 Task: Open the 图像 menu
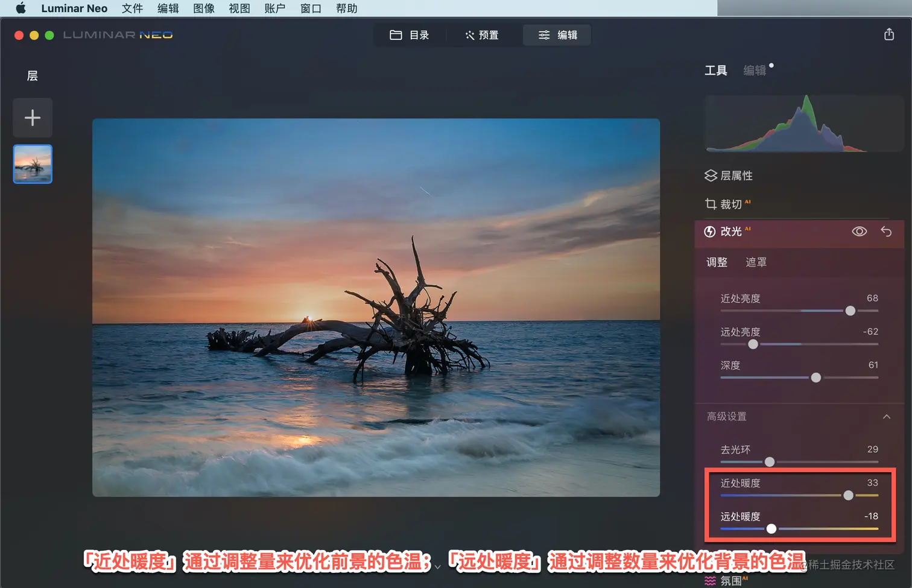coord(204,8)
